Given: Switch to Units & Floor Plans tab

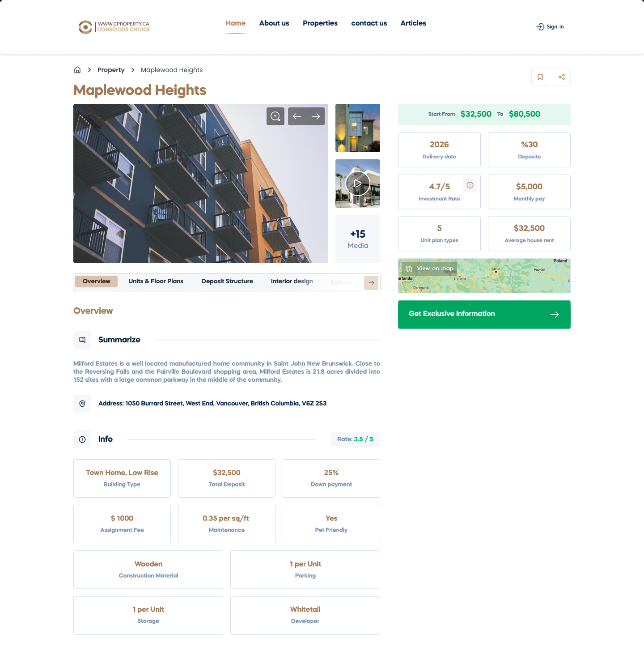Looking at the screenshot, I should point(156,281).
